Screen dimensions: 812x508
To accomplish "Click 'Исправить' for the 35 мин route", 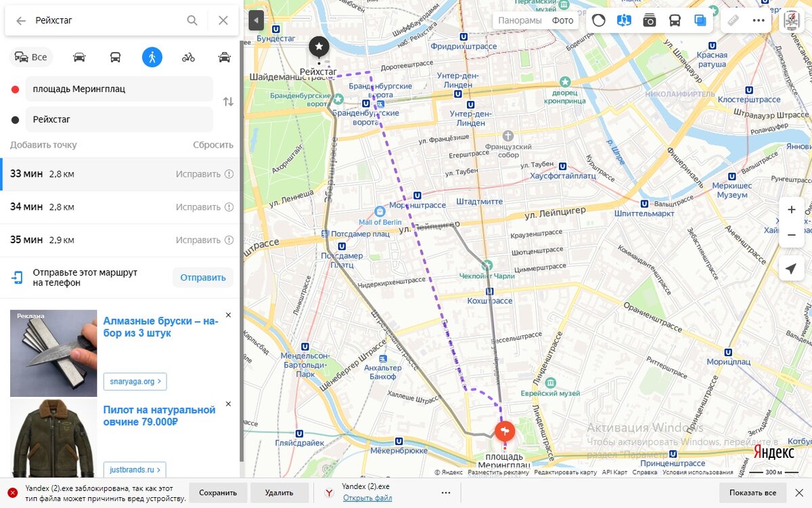I will click(x=198, y=240).
